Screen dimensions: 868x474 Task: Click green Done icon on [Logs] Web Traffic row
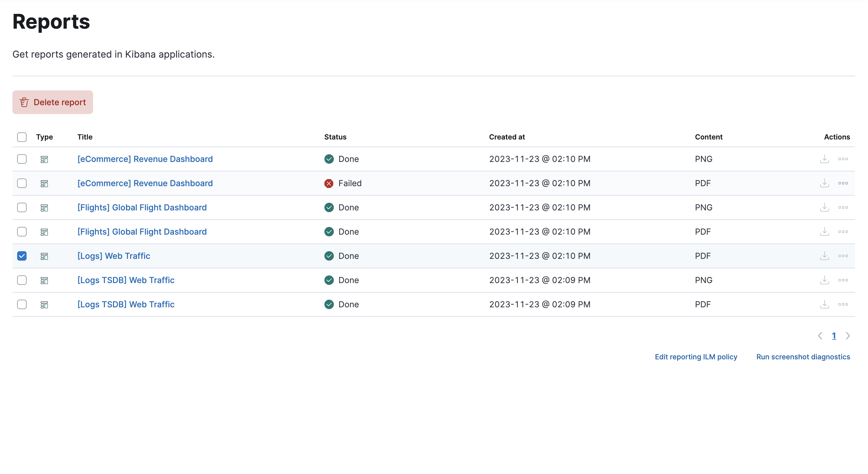point(329,256)
